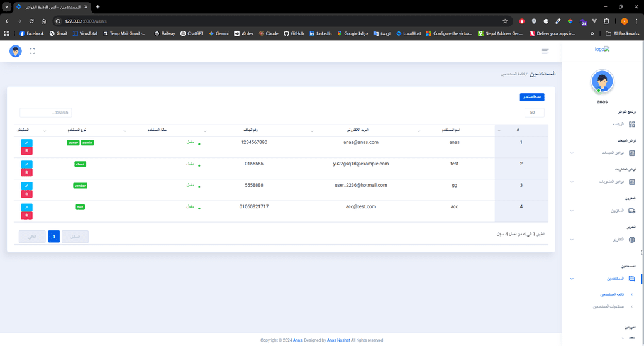644x346 pixels.
Task: Click the hamburger menu icon in header
Action: (545, 51)
